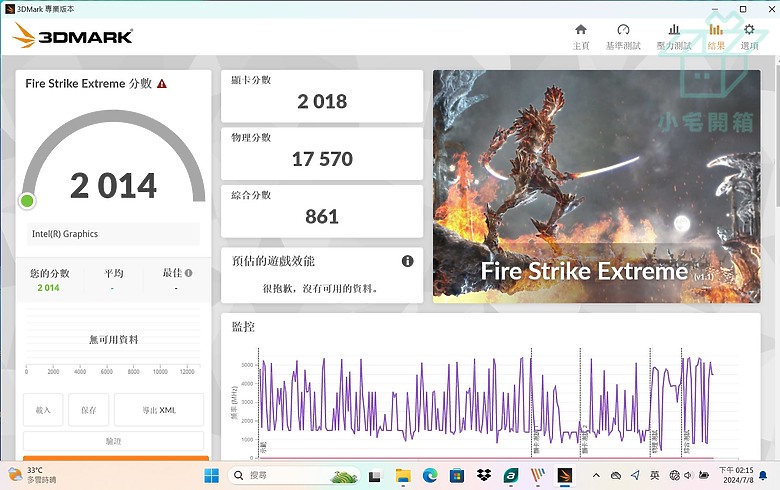The height and width of the screenshot is (490, 780).
Task: Go to the 主頁 home page
Action: point(581,37)
